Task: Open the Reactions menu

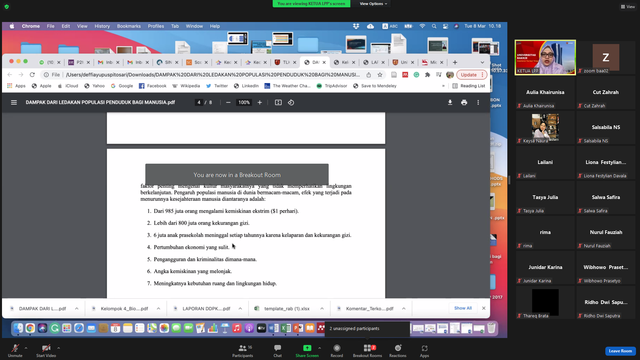Action: [398, 350]
